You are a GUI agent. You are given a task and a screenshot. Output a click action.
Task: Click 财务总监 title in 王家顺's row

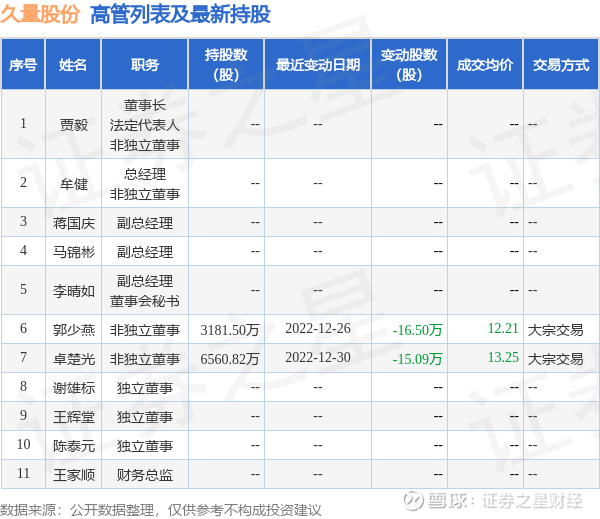[145, 475]
